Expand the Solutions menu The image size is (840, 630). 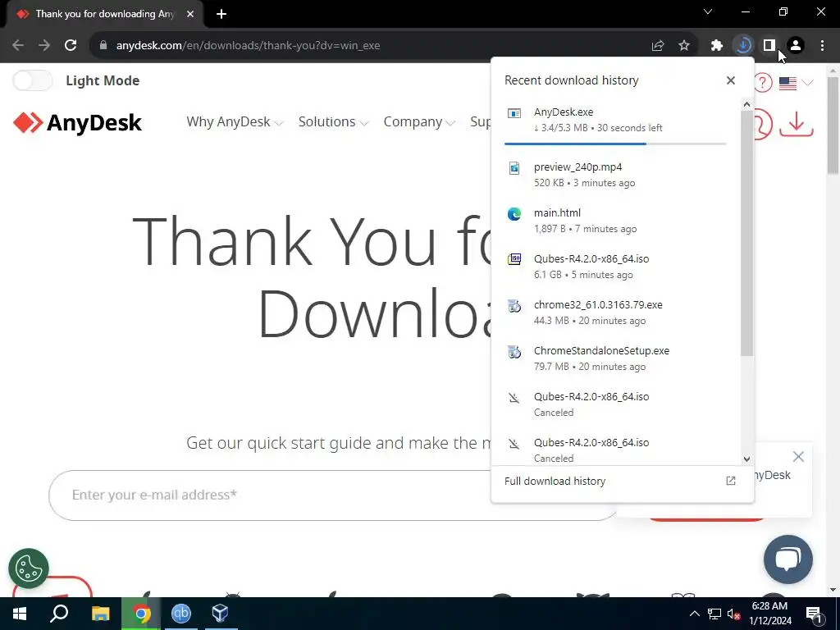tap(333, 122)
